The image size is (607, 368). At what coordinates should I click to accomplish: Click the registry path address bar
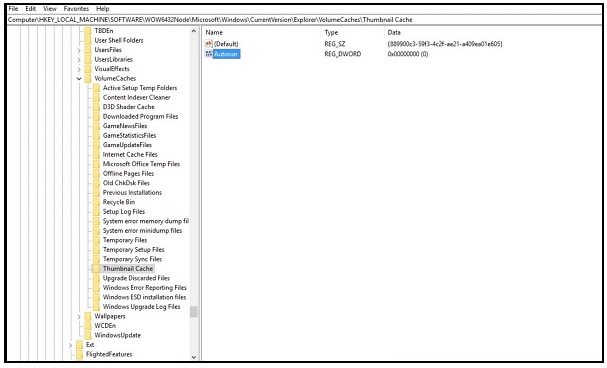pyautogui.click(x=304, y=20)
